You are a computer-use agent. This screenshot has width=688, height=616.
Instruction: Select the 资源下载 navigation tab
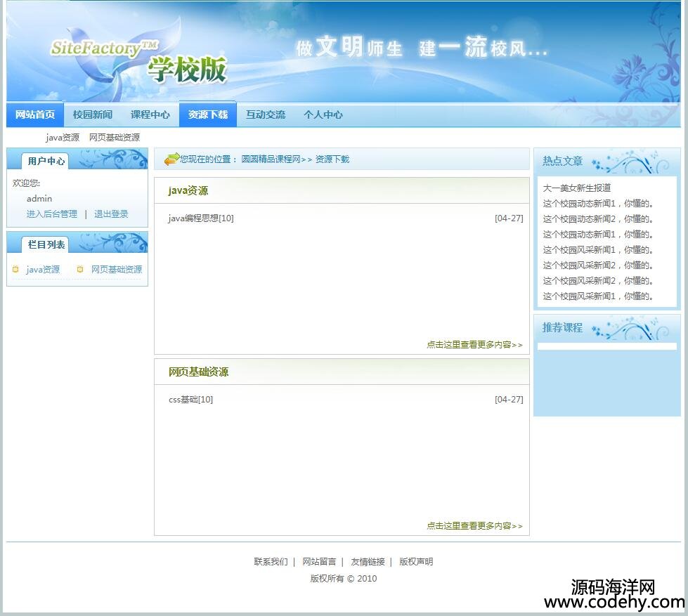[x=208, y=114]
